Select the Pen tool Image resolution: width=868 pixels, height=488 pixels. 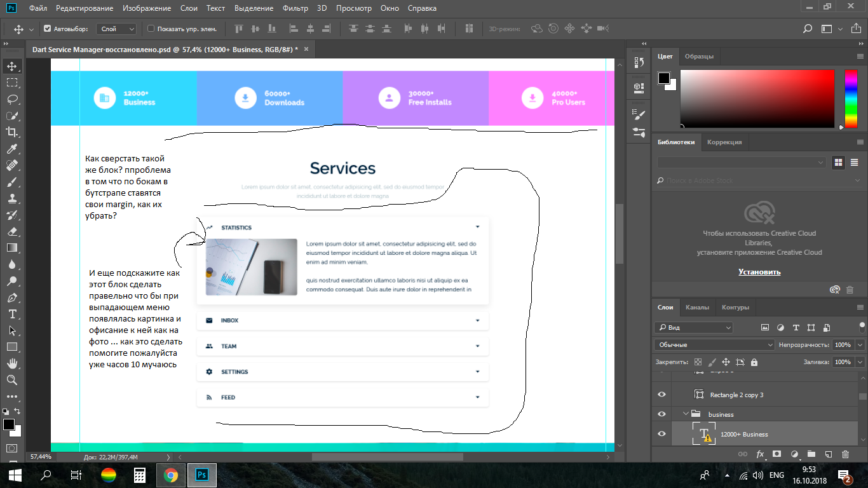pos(11,297)
